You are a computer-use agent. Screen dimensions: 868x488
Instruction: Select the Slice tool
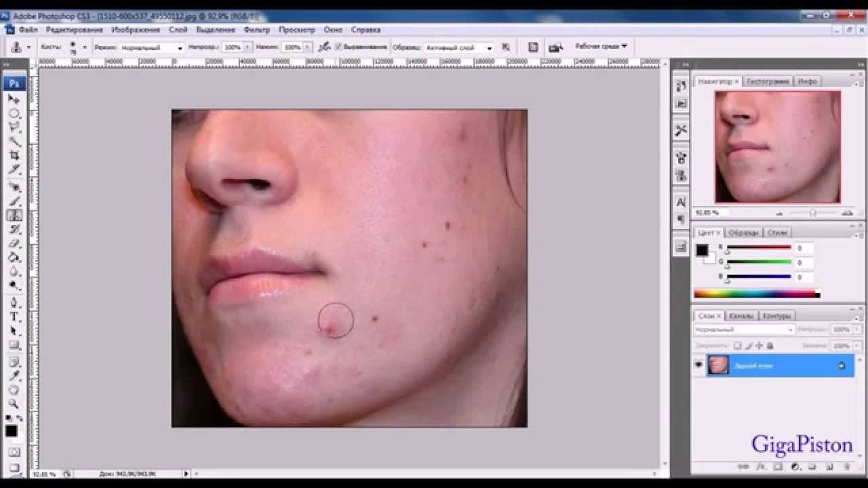(x=14, y=169)
